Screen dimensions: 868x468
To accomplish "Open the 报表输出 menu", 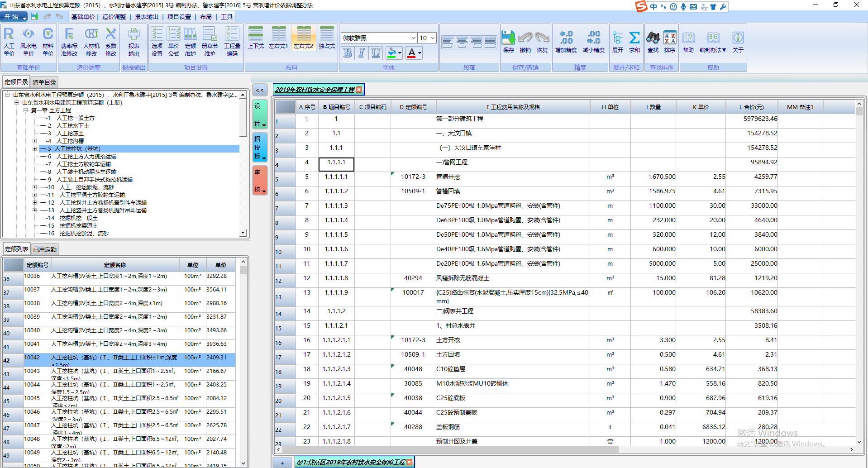I will [147, 17].
